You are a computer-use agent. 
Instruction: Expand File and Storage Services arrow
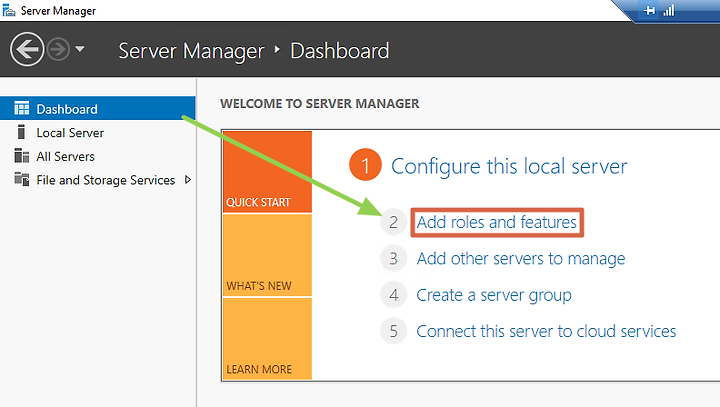click(x=188, y=180)
